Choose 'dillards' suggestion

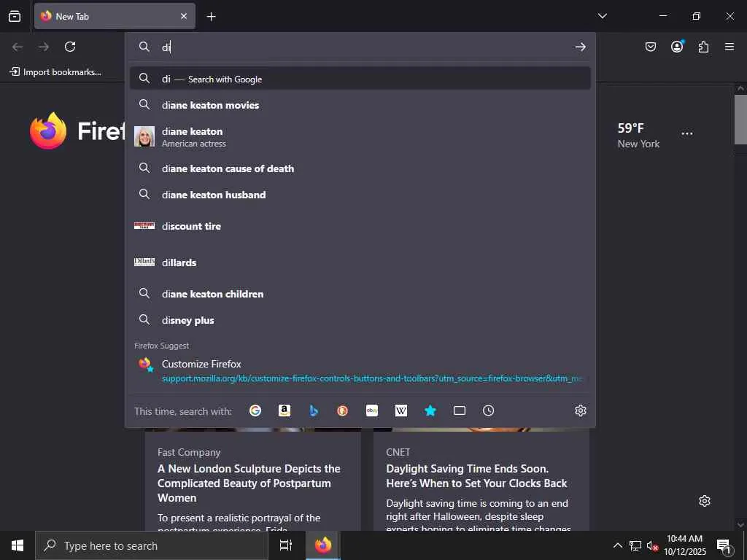pos(360,262)
